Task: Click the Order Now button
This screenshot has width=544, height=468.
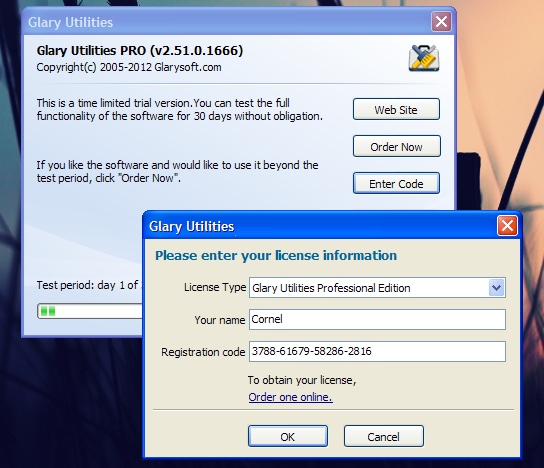Action: [397, 146]
